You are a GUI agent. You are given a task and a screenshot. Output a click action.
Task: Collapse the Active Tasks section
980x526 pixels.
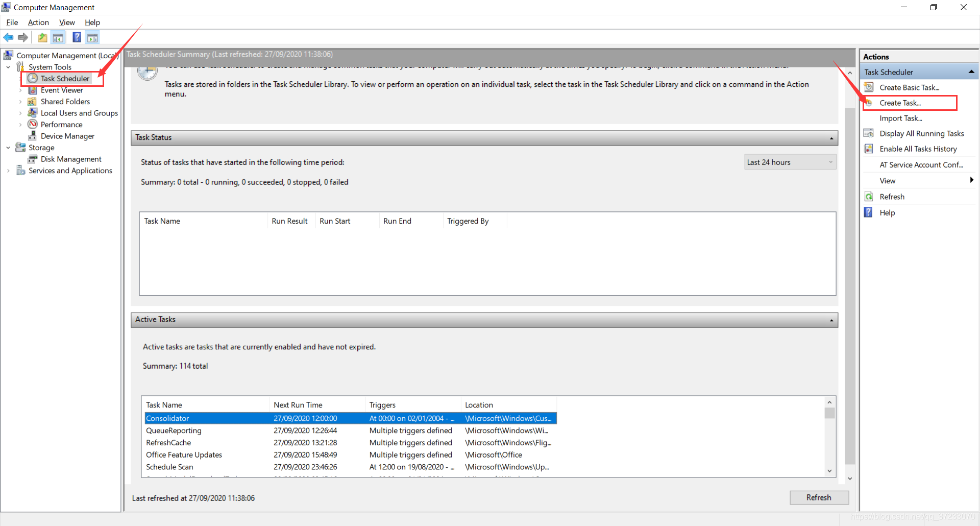click(x=831, y=320)
